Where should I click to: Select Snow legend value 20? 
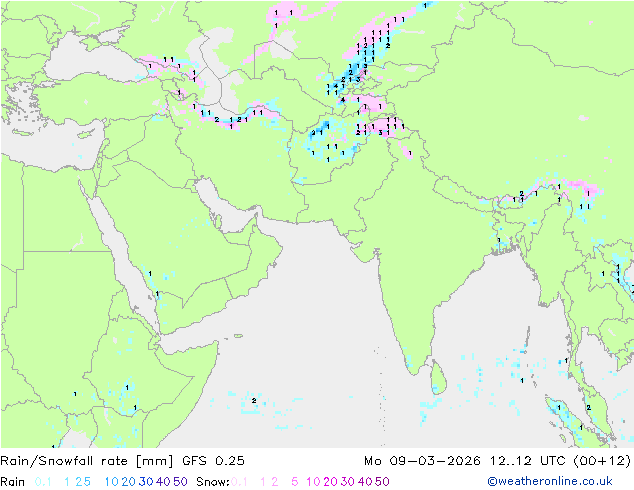(331, 482)
